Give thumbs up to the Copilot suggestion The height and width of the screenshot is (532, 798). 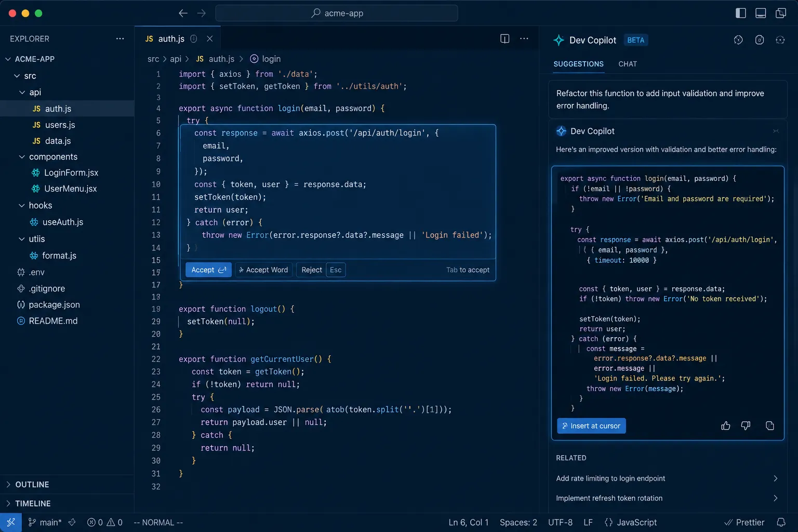726,426
